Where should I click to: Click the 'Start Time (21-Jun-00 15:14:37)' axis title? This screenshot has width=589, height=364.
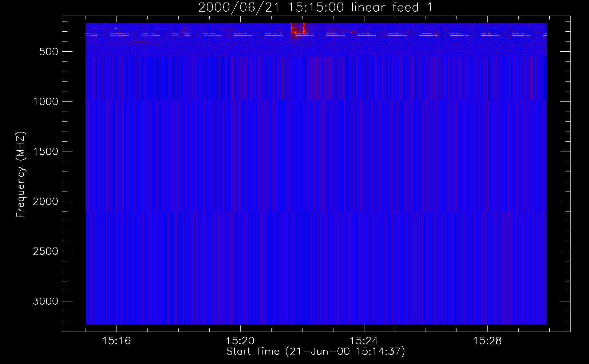point(316,352)
